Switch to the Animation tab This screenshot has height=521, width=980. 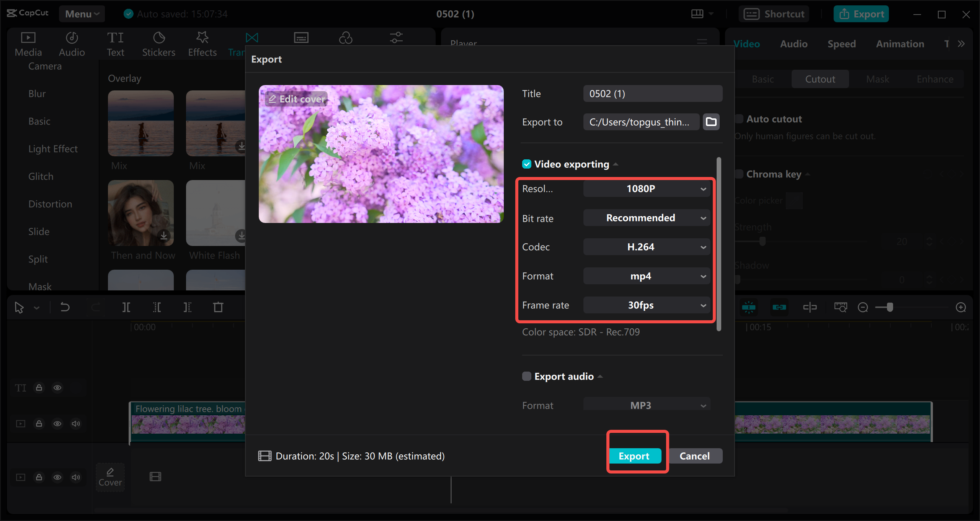pos(900,44)
